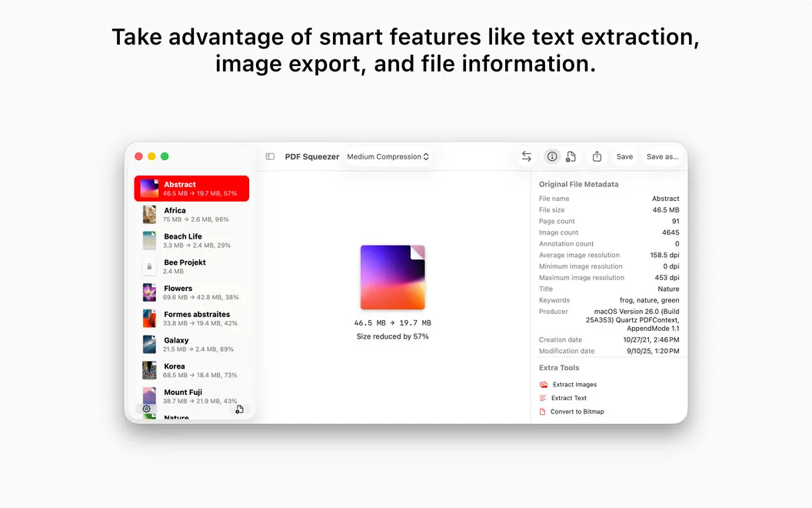Screen dimensions: 812x508
Task: Click the add file icon at sidebar bottom
Action: click(x=239, y=409)
